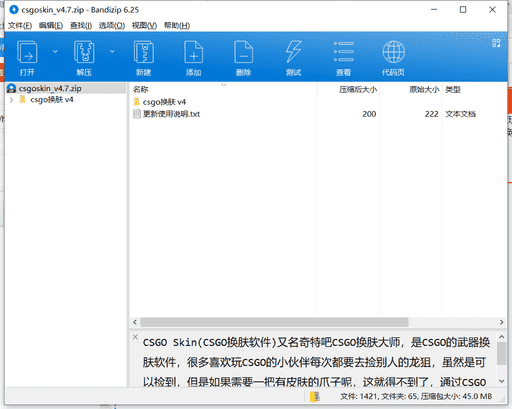Click the archive icon in the status bar
Viewport: 512px width, 409px height.
click(x=315, y=396)
